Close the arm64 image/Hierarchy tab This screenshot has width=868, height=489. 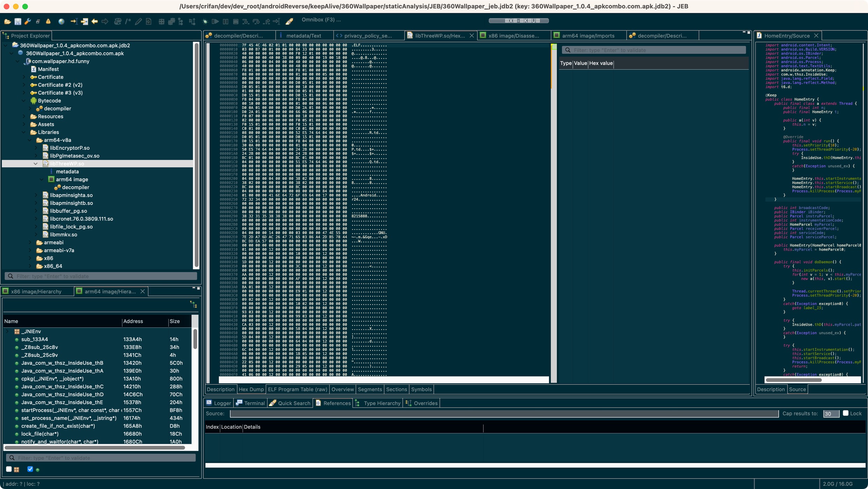pyautogui.click(x=142, y=291)
